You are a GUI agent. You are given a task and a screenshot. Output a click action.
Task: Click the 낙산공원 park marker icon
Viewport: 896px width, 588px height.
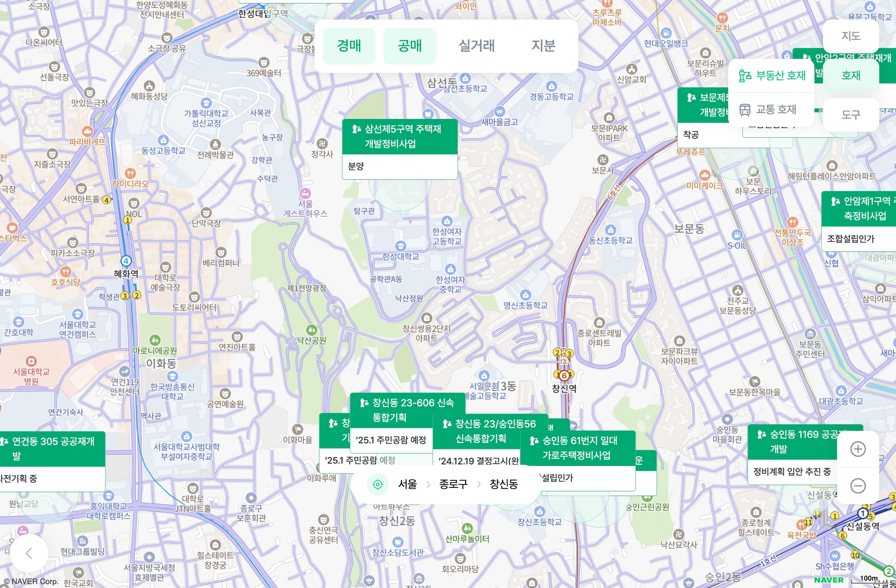pos(311,330)
